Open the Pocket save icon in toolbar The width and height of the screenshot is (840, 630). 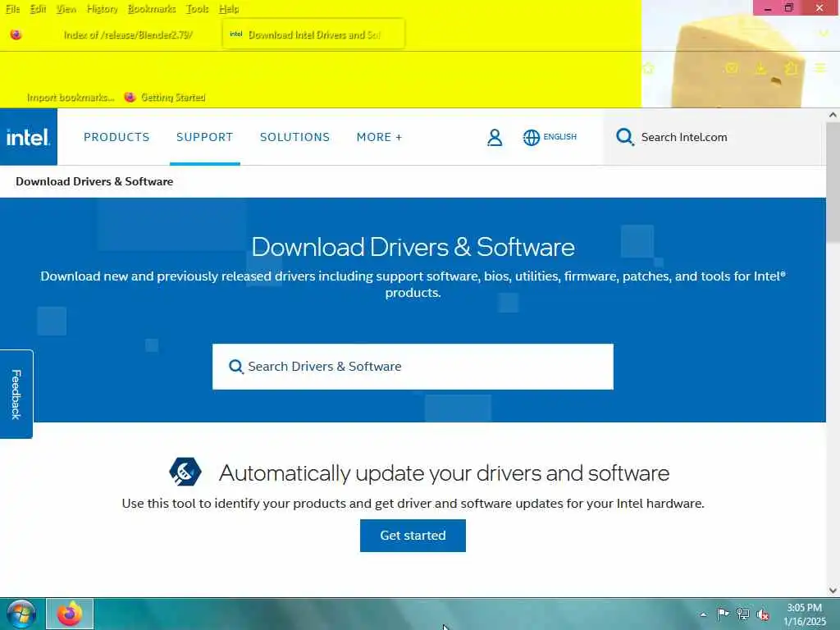click(x=731, y=68)
